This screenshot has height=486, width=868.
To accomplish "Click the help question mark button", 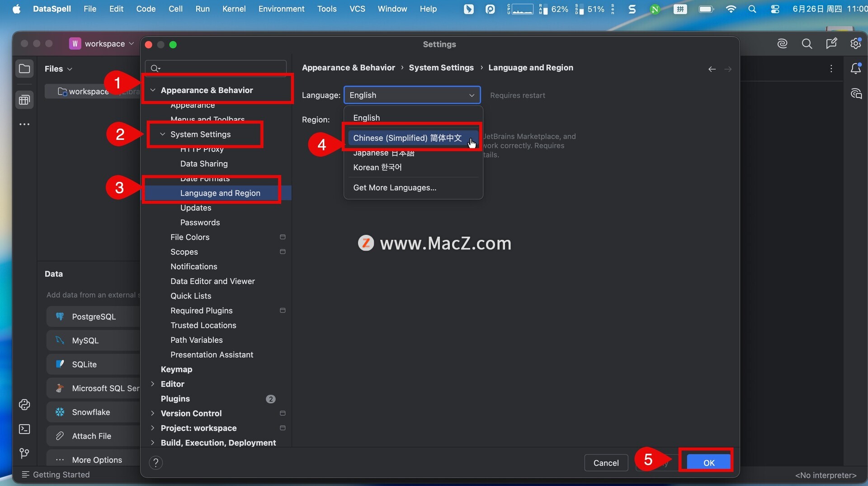I will (156, 462).
